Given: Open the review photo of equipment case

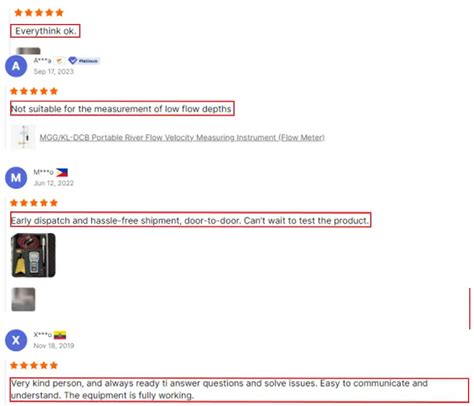Looking at the screenshot, I should (x=33, y=255).
